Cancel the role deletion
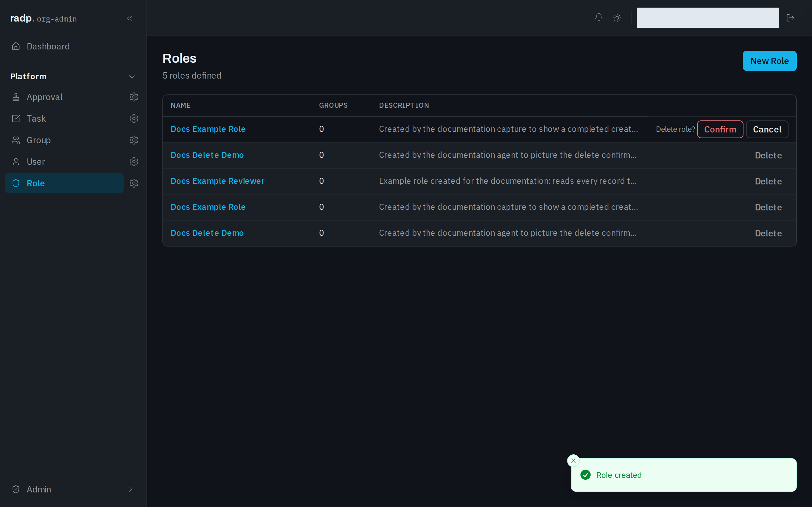Viewport: 812px width, 507px height. pyautogui.click(x=767, y=129)
